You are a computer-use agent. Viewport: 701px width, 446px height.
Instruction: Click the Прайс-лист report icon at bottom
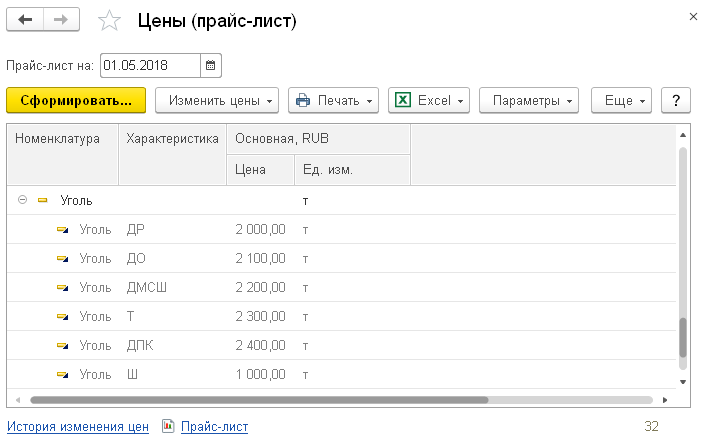point(167,427)
